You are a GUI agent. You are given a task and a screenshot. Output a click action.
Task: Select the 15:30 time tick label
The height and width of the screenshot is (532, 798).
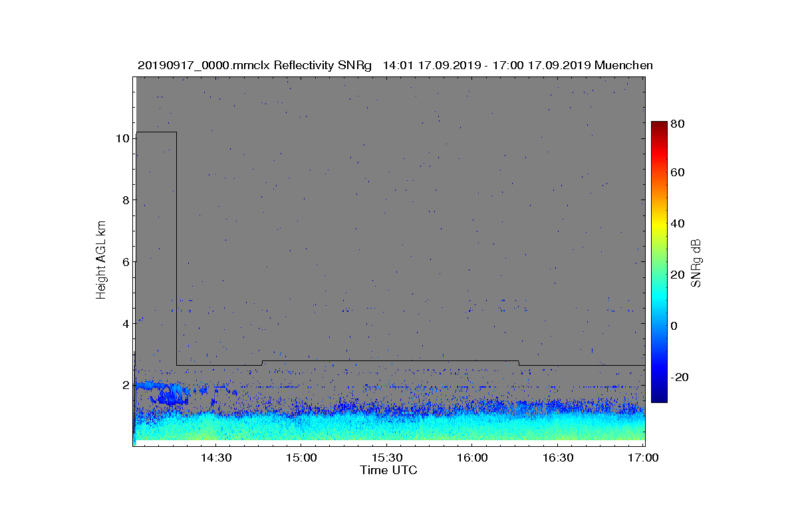pos(387,458)
